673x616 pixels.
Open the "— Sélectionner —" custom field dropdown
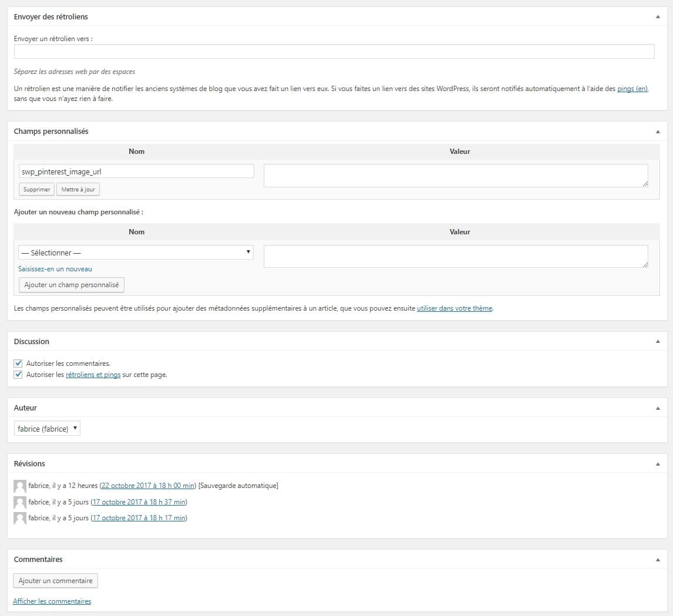[136, 253]
